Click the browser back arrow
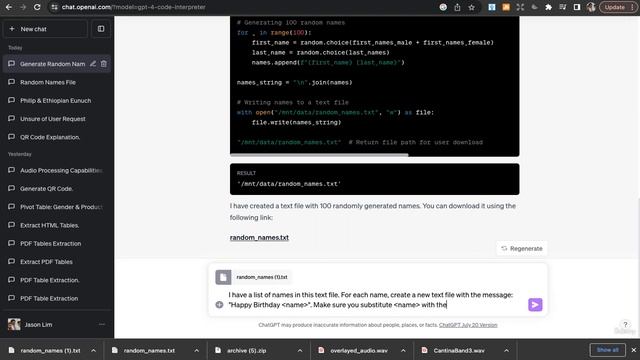This screenshot has width=640, height=360. [x=9, y=7]
